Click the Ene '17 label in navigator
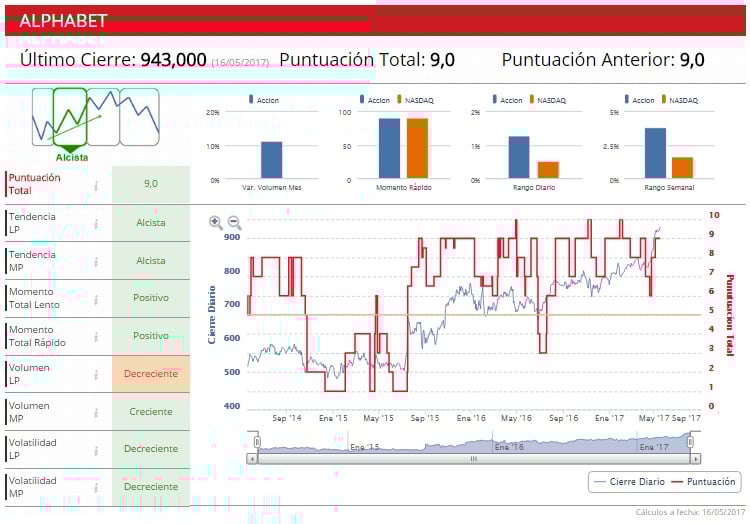The height and width of the screenshot is (524, 750). coord(654,447)
